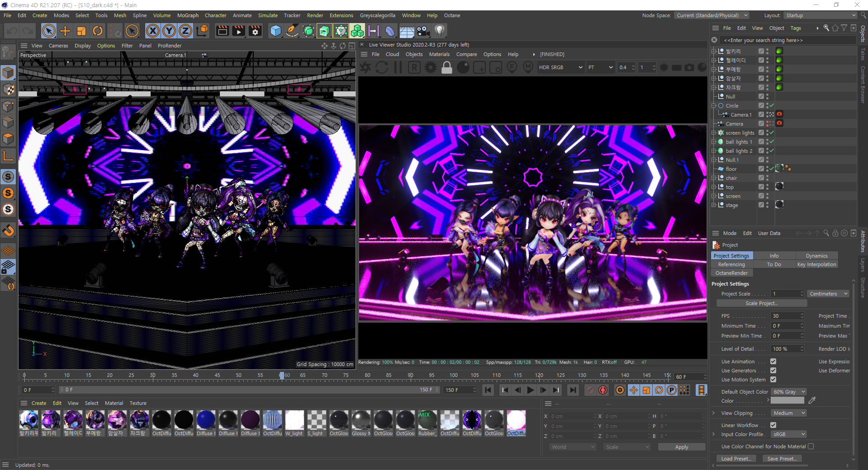This screenshot has width=868, height=470.
Task: Click object search string field
Action: pos(787,40)
